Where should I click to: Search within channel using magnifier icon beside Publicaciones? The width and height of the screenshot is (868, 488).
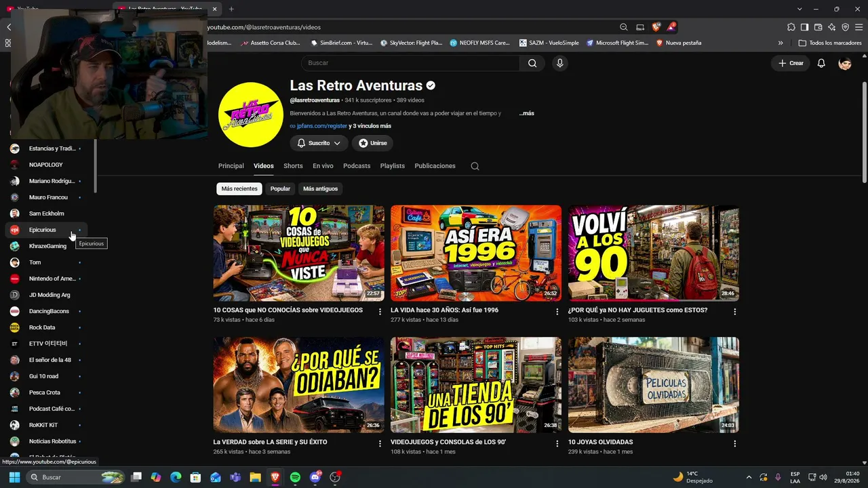[475, 166]
